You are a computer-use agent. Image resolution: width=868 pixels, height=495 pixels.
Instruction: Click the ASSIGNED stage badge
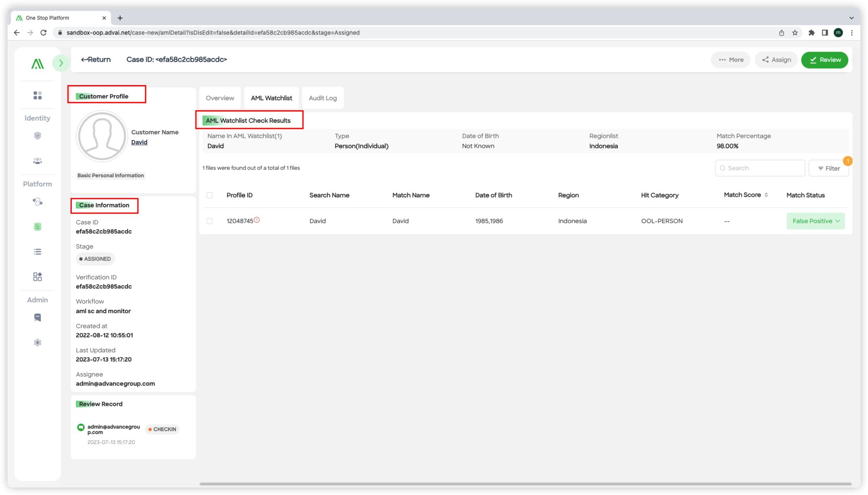point(95,259)
